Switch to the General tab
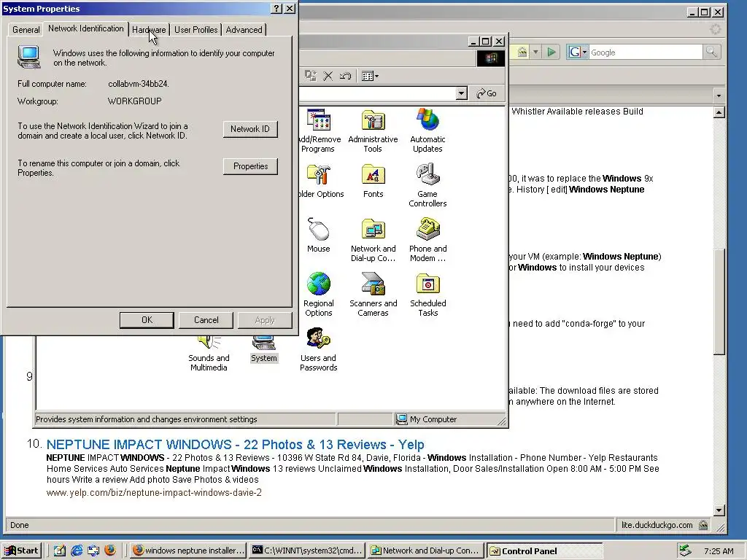The image size is (747, 560). pyautogui.click(x=26, y=29)
